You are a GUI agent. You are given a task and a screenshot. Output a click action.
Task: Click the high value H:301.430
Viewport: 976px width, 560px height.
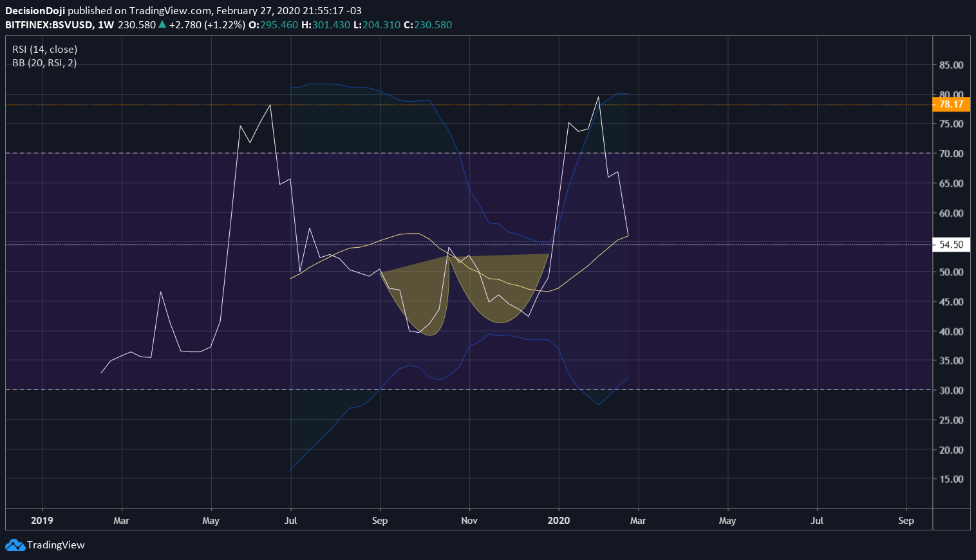pos(326,24)
